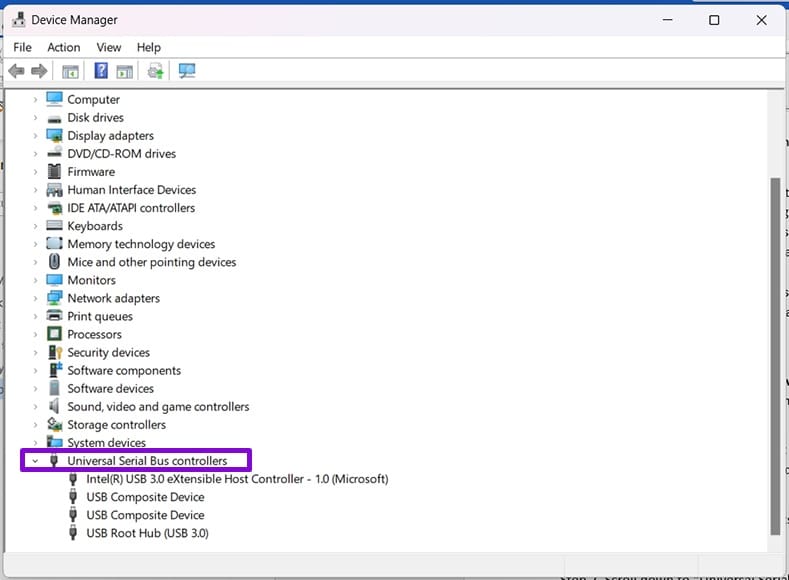This screenshot has width=789, height=580.
Task: Select the Storage controllers label
Action: coord(116,425)
